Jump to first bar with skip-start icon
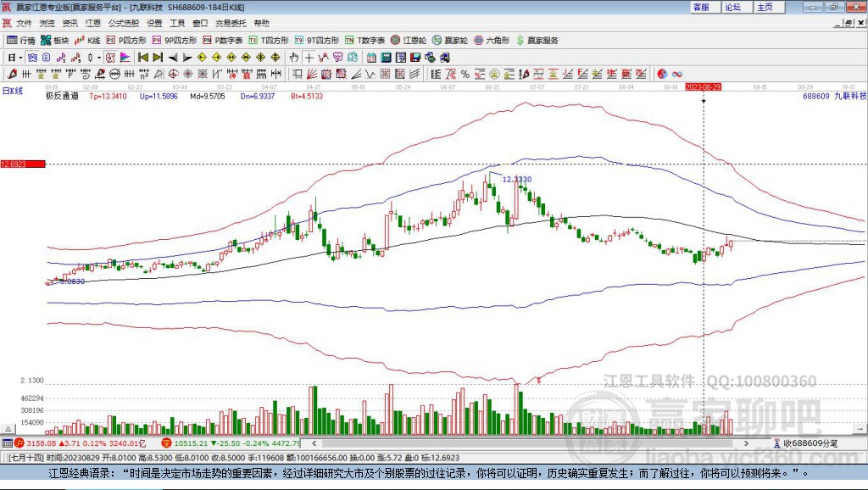Viewport: 868px width, 490px height. point(142,58)
